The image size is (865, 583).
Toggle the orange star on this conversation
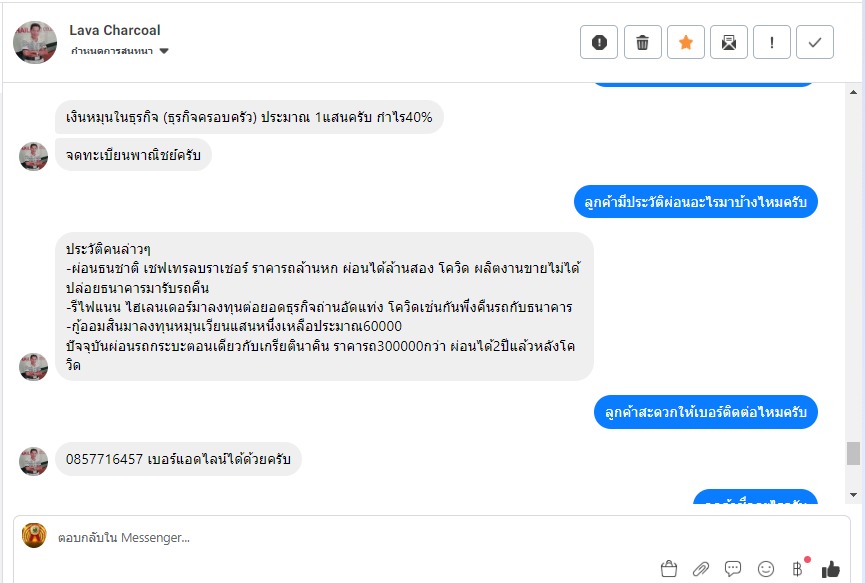tap(686, 42)
